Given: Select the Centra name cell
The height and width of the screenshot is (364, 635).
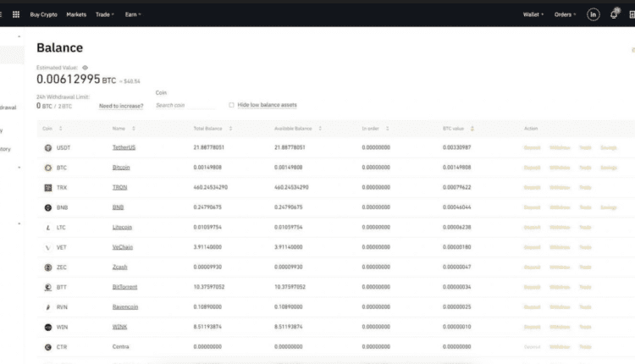Looking at the screenshot, I should 121,346.
